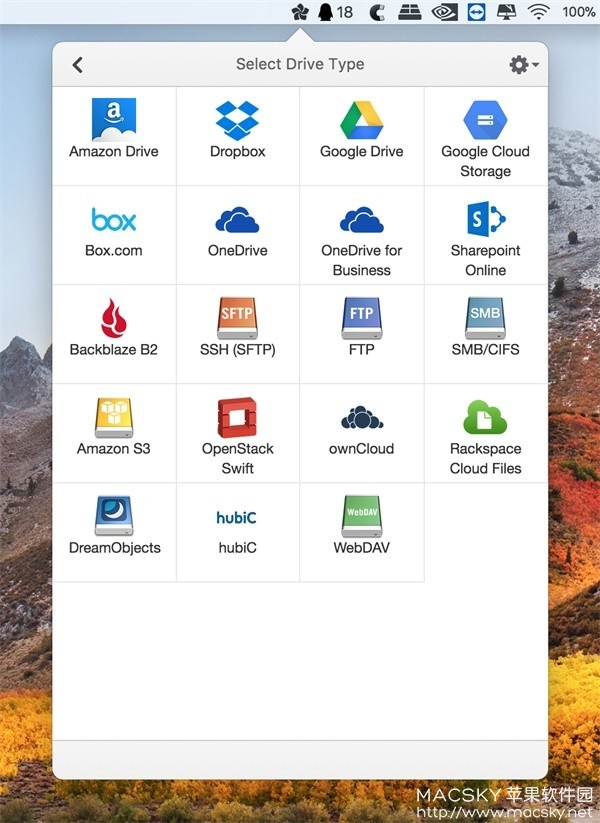Image resolution: width=600 pixels, height=823 pixels.
Task: Select the OpenStack Swift red icon
Action: point(237,417)
